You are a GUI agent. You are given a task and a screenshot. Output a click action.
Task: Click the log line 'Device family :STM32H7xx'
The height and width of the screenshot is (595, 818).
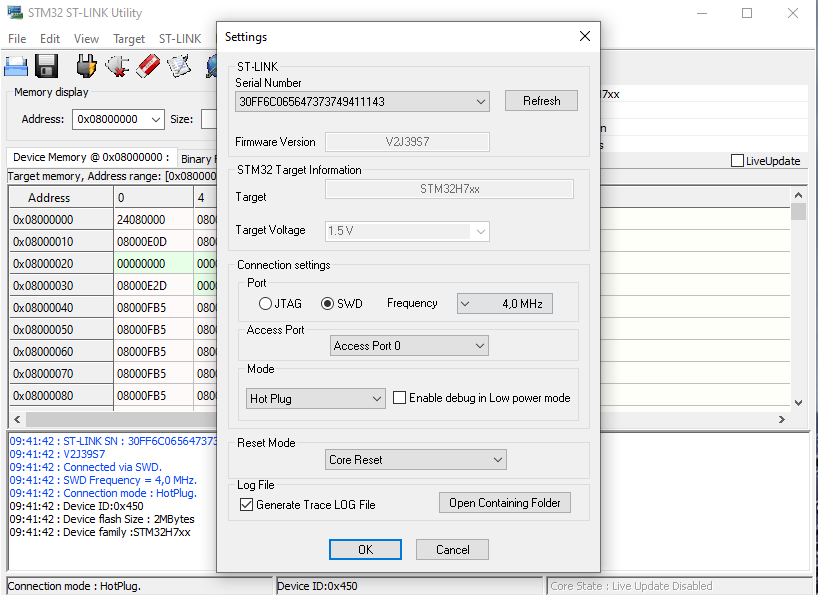(x=100, y=532)
